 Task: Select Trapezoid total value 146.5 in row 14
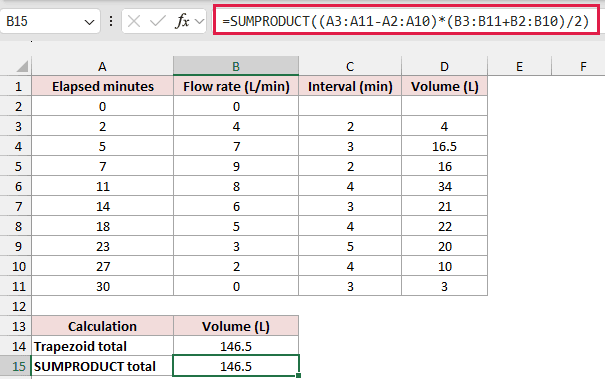pos(236,346)
